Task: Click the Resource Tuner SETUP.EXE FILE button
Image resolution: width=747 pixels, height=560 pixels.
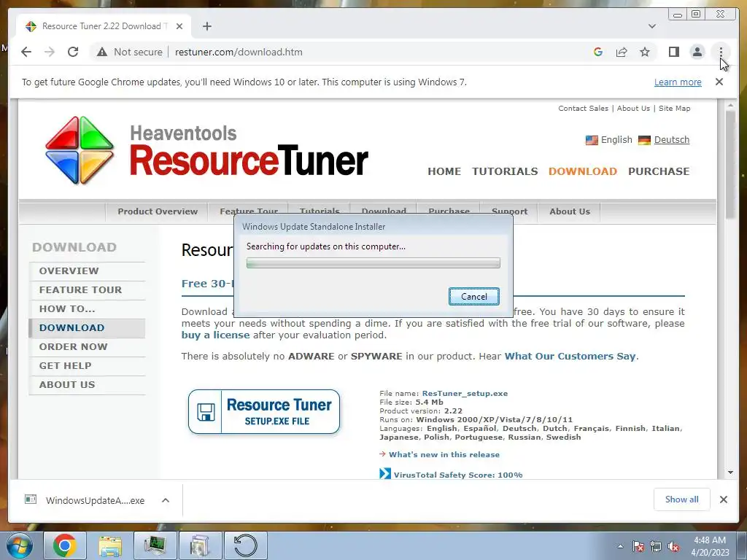Action: 264,412
